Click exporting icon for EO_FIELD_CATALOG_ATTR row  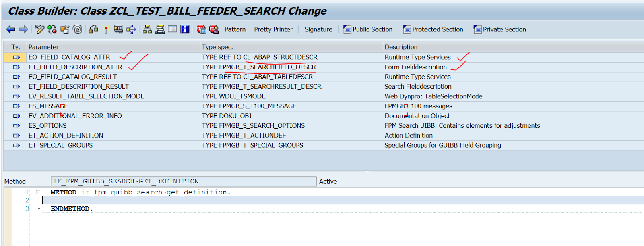(16, 57)
